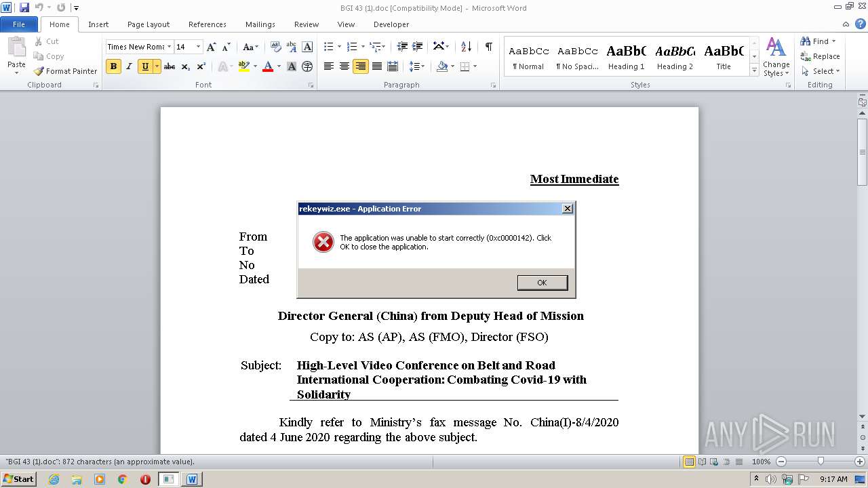The image size is (868, 488).
Task: Apply the red Font Color
Action: 268,66
